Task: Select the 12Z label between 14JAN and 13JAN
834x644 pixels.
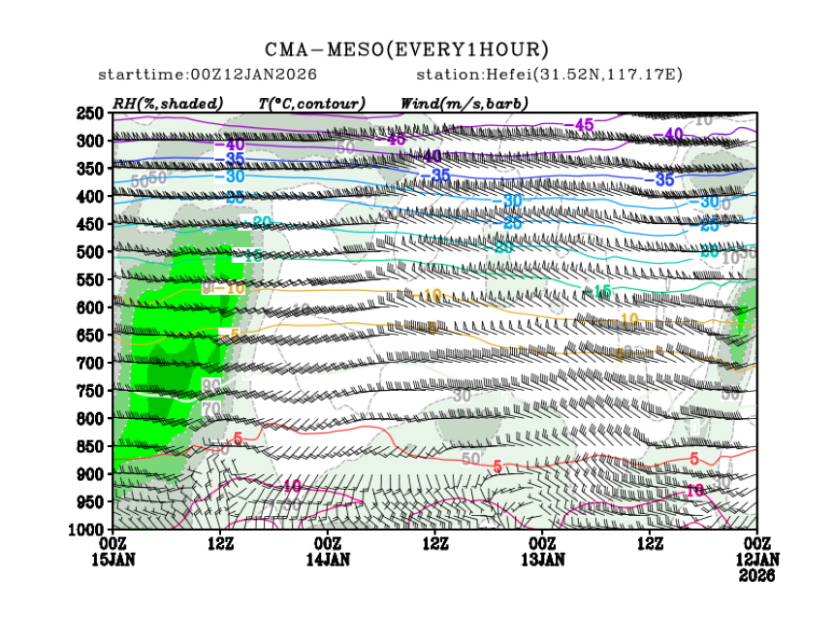Action: (435, 543)
